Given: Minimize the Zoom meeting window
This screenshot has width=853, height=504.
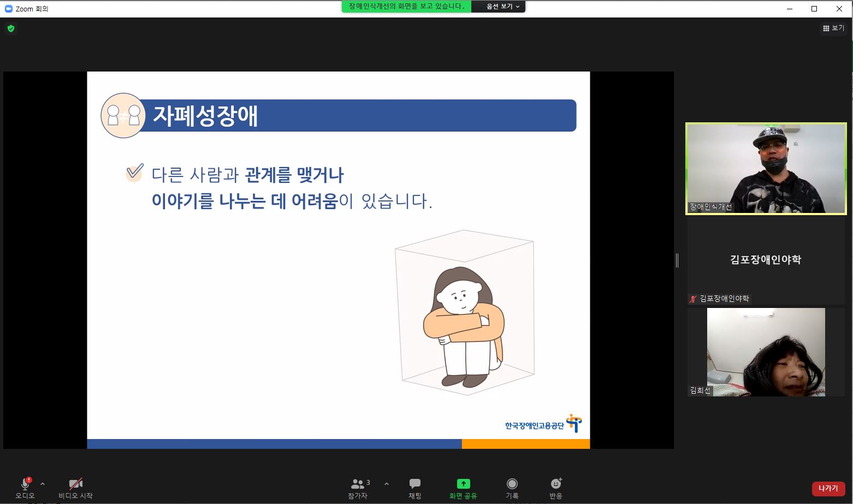Looking at the screenshot, I should (790, 9).
